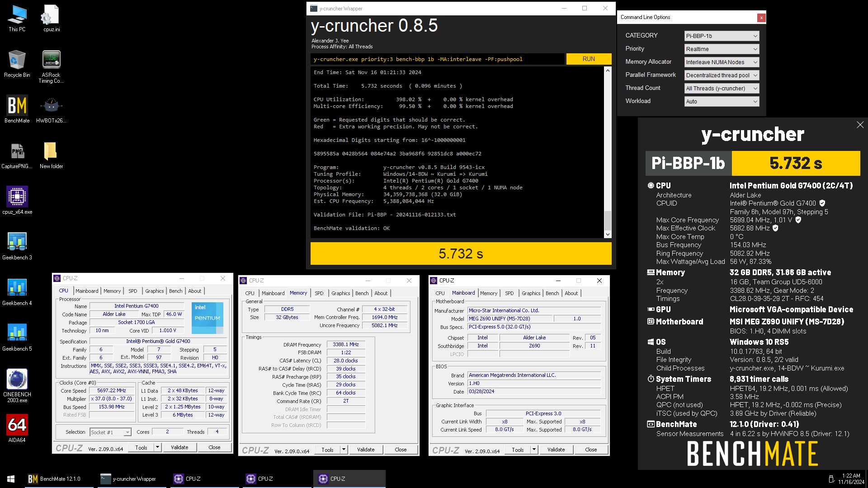Viewport: 868px width, 488px height.
Task: Launch ASRock Timing Configurator icon
Action: (x=51, y=66)
